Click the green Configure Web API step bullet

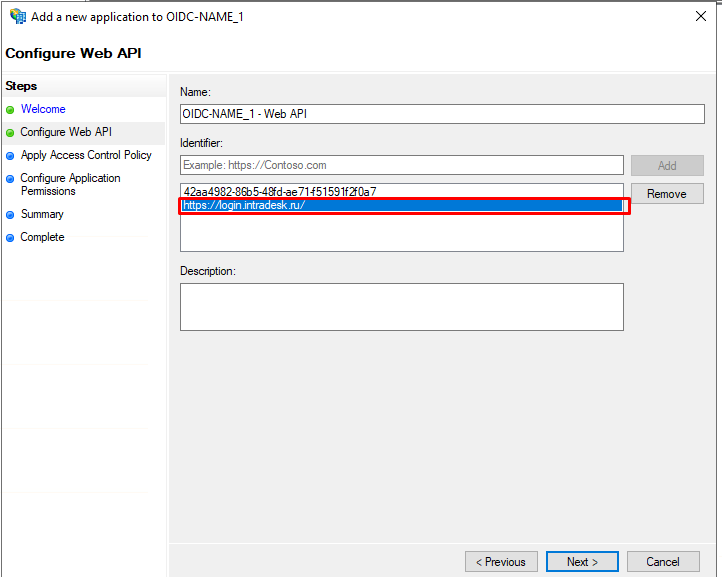[10, 133]
